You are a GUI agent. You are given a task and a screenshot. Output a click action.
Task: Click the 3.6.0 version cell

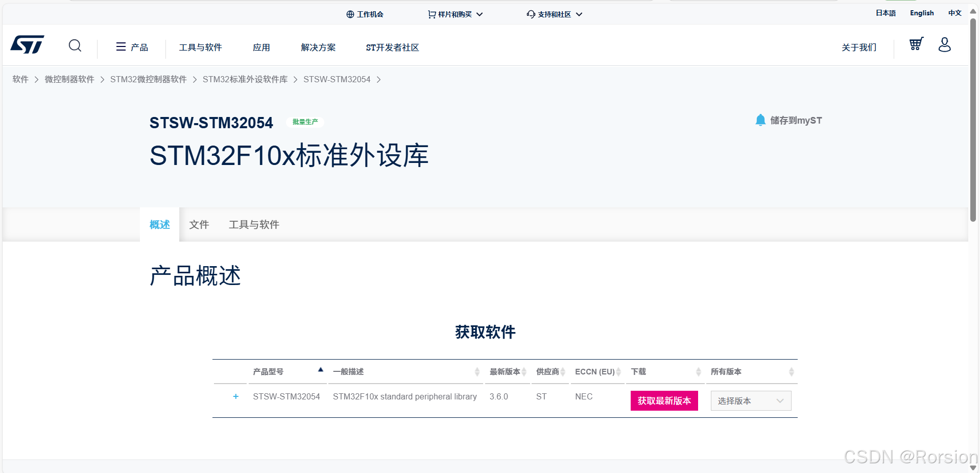[x=499, y=396]
